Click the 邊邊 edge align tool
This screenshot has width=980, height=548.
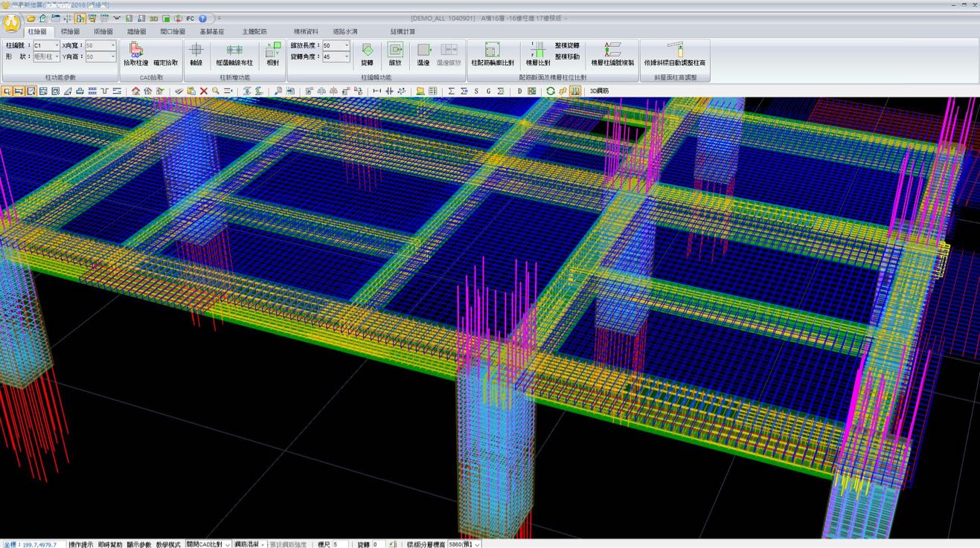[x=423, y=56]
